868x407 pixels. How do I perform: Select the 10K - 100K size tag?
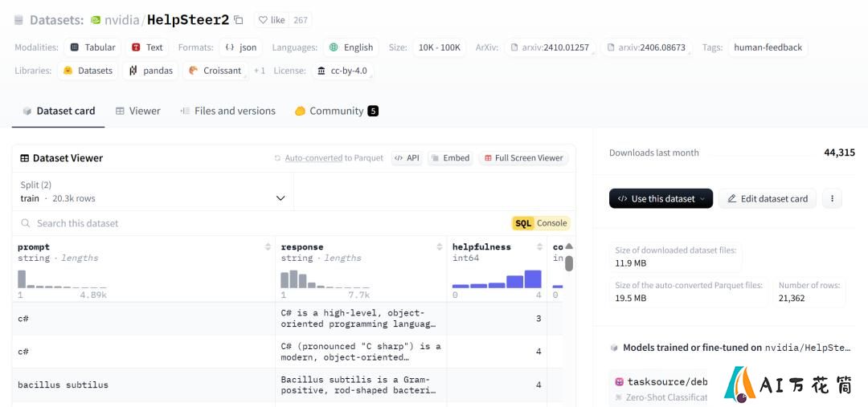click(x=440, y=47)
